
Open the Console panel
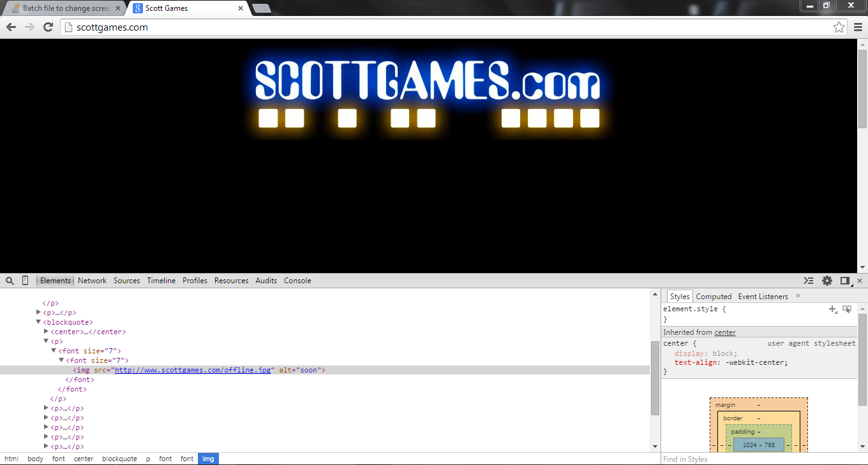pyautogui.click(x=297, y=281)
